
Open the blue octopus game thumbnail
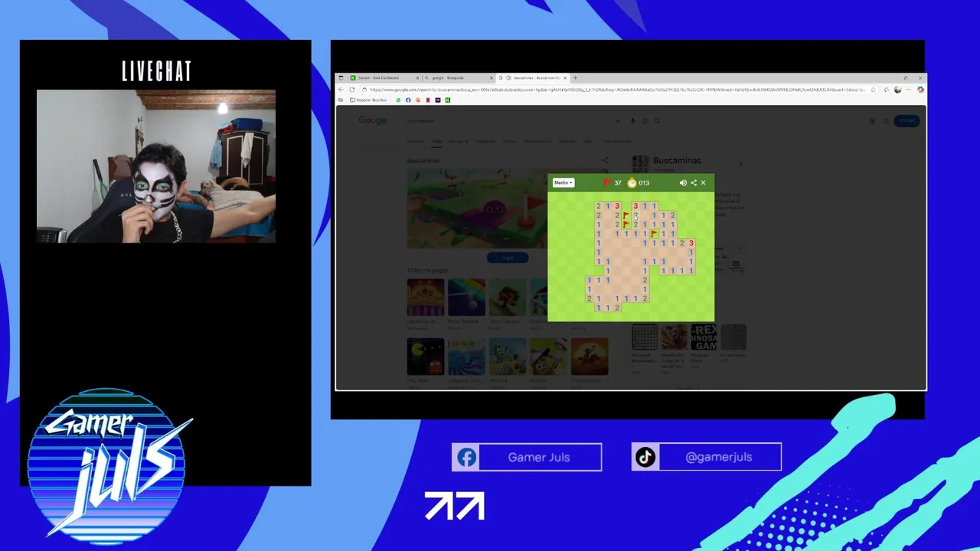(x=466, y=357)
